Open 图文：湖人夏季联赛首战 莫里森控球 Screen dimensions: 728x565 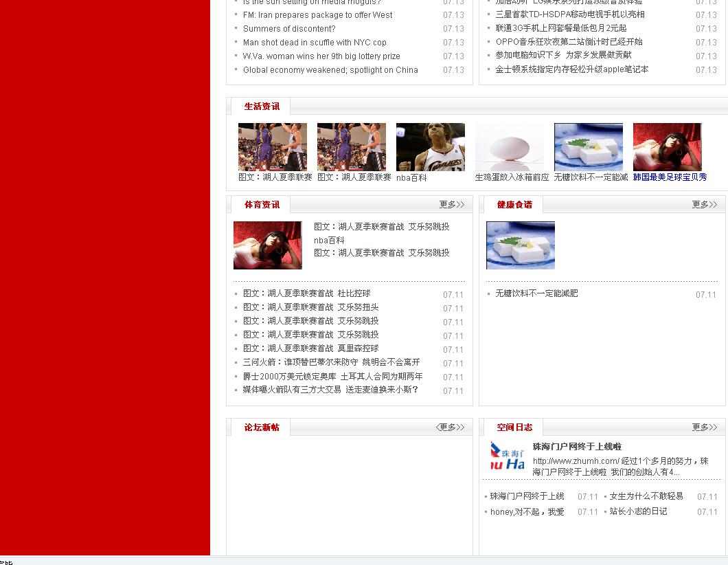[x=310, y=348]
